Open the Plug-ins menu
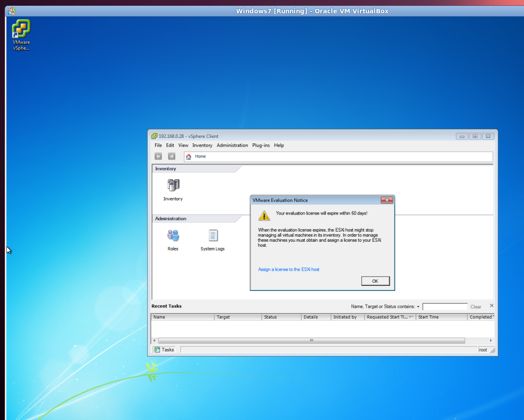This screenshot has height=420, width=524. (x=261, y=145)
